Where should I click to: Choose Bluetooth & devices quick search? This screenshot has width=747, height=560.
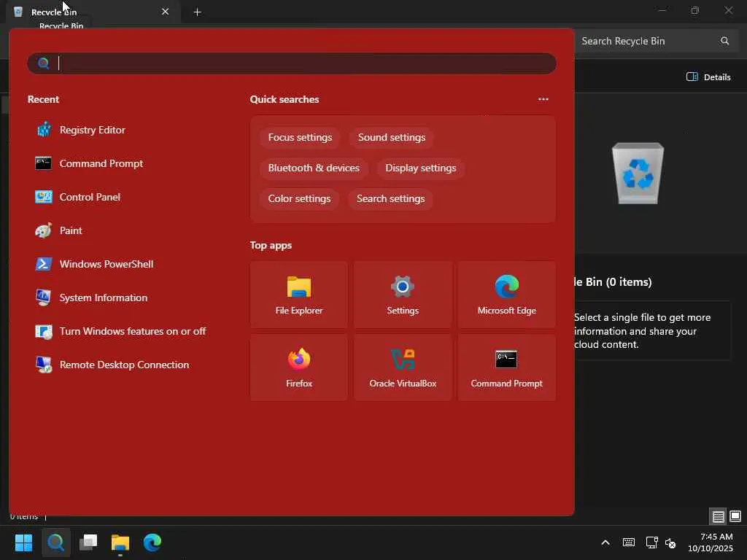click(x=314, y=168)
